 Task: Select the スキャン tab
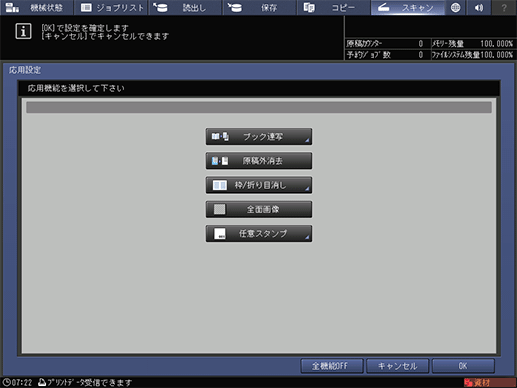coord(408,7)
